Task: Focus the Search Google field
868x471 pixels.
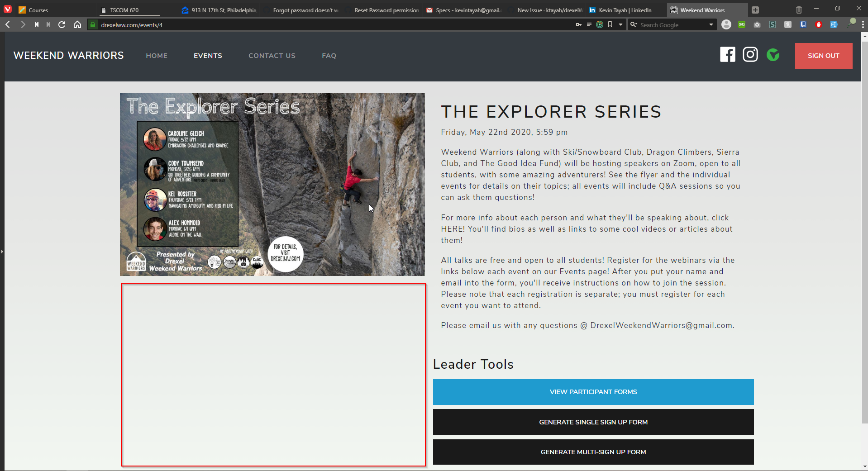Action: coord(672,25)
